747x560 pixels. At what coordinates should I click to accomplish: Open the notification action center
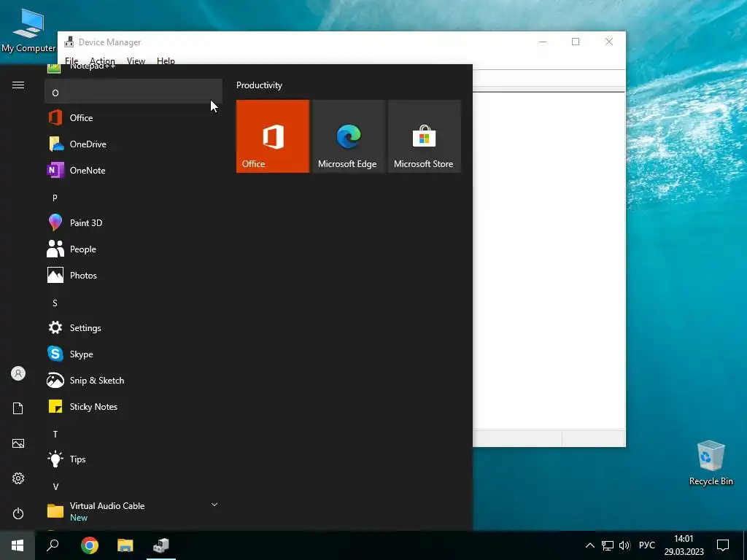723,545
